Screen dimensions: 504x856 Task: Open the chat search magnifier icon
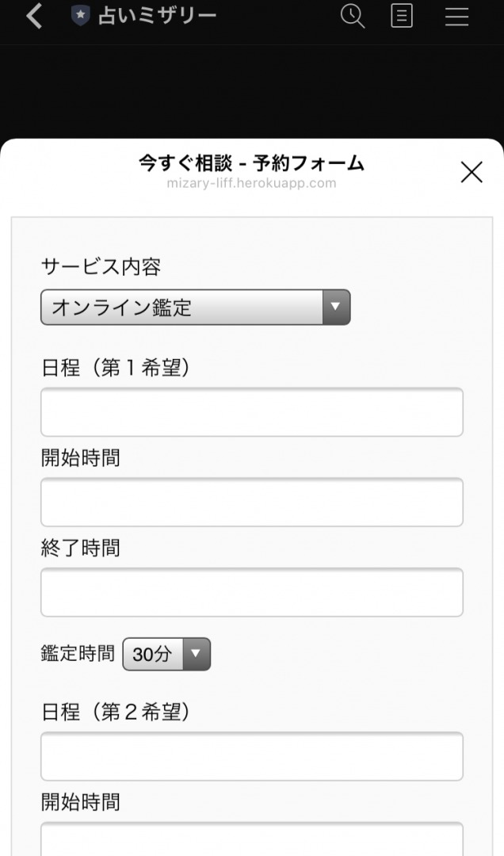pyautogui.click(x=353, y=16)
